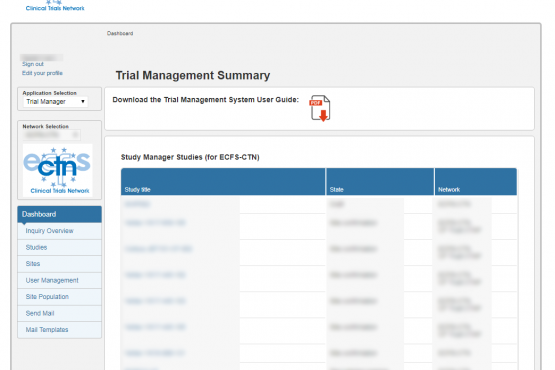Click the Trial Management Summary heading

(193, 75)
